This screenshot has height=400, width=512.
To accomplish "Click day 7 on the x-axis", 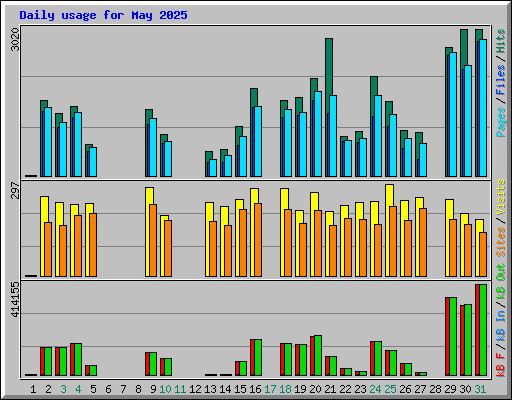I will tap(123, 389).
